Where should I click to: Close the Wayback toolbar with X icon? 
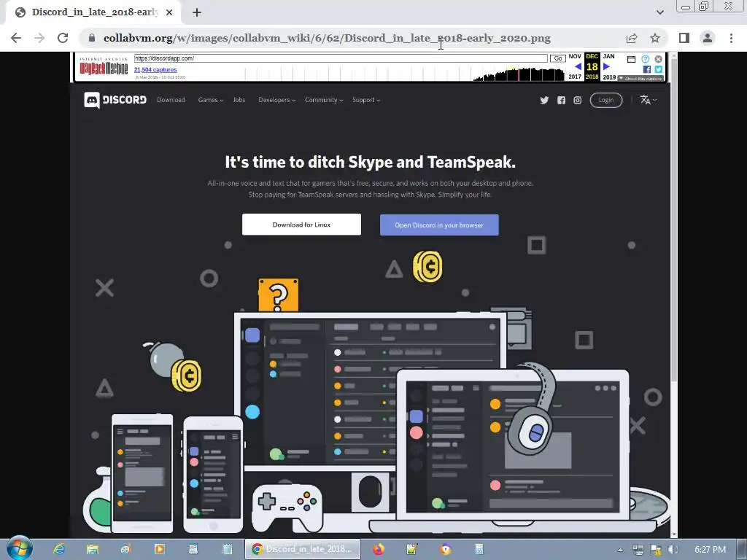[659, 59]
